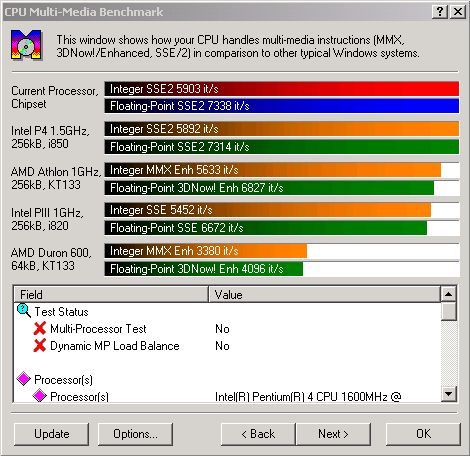This screenshot has width=470, height=456.
Task: Open the Options... dialog
Action: [x=135, y=434]
